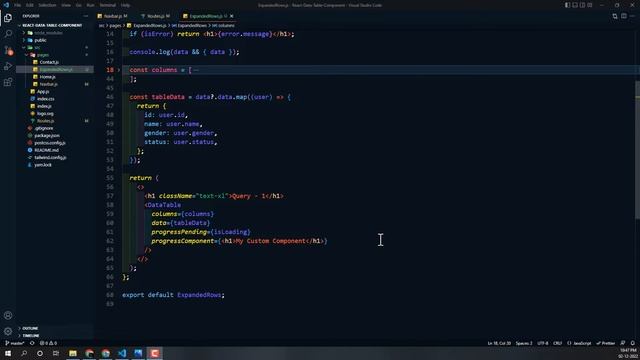Toggle primary side bar layout icon
Viewport: 640px width, 360px height.
(x=567, y=5)
